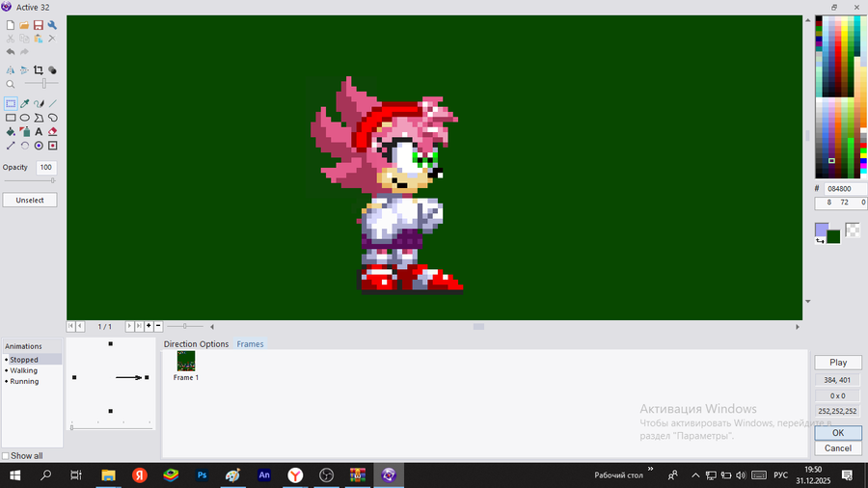868x488 pixels.
Task: Click the overlapping circles transparency icon
Action: [x=52, y=70]
